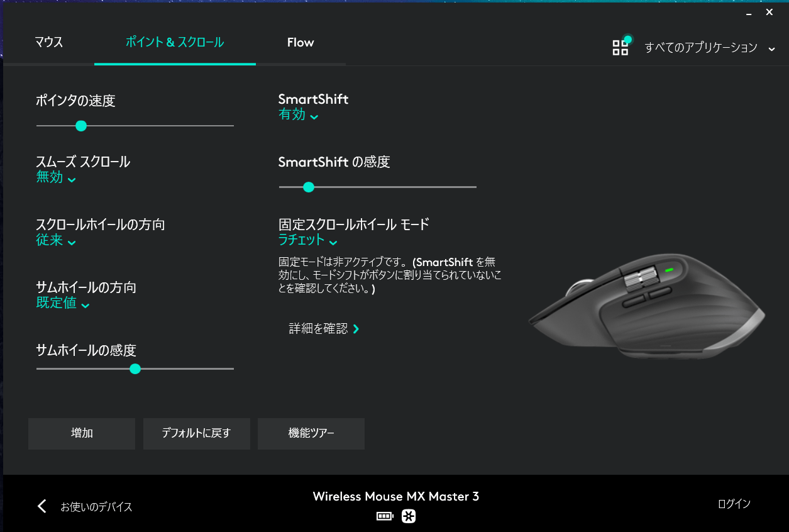789x532 pixels.
Task: Click the MX Master 3 mouse image
Action: coord(646,306)
